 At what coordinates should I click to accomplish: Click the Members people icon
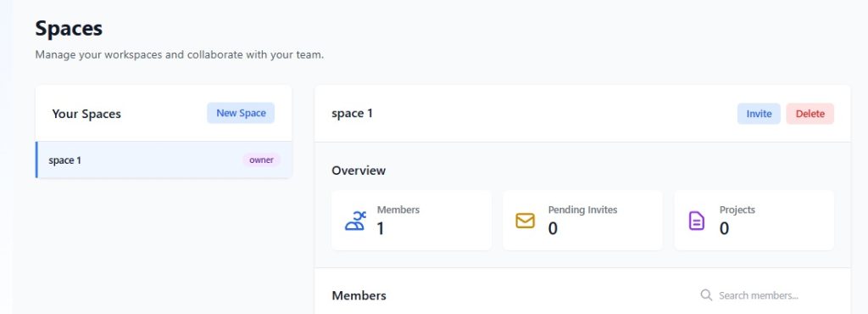(x=355, y=221)
